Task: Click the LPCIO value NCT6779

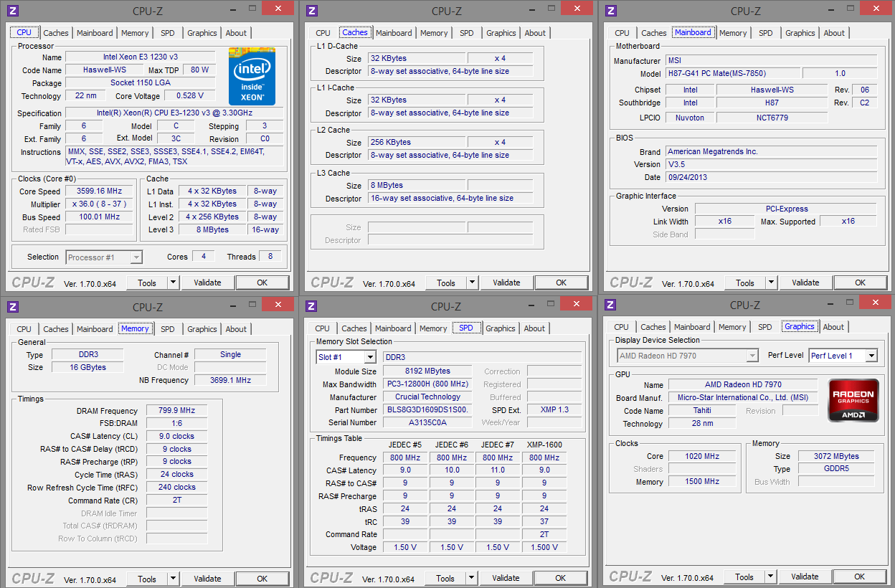Action: [772, 118]
